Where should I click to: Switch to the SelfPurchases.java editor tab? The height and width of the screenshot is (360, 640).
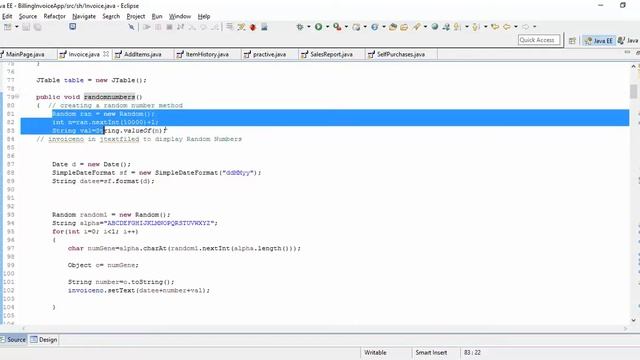(x=400, y=54)
